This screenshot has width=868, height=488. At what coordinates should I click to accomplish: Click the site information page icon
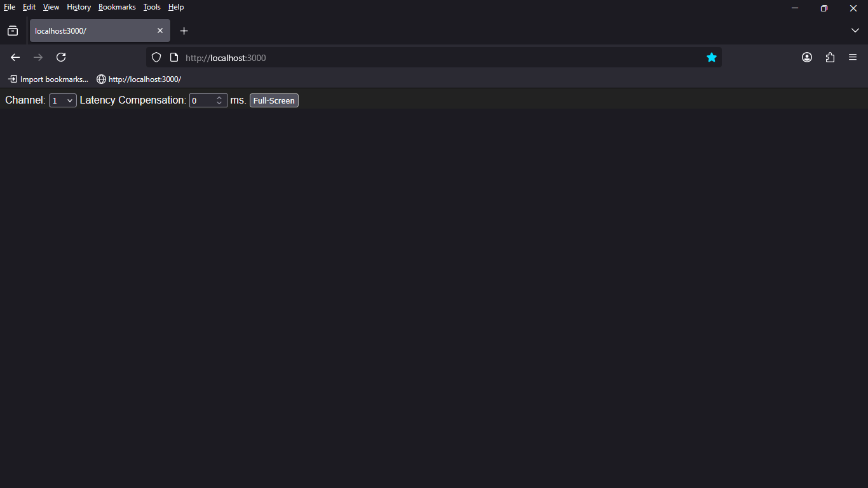174,58
